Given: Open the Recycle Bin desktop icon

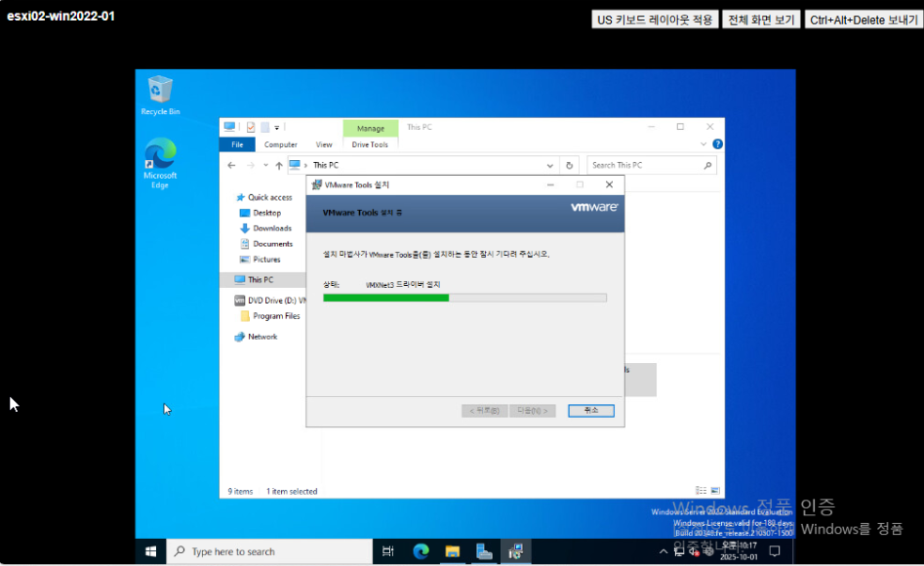Looking at the screenshot, I should (x=160, y=95).
